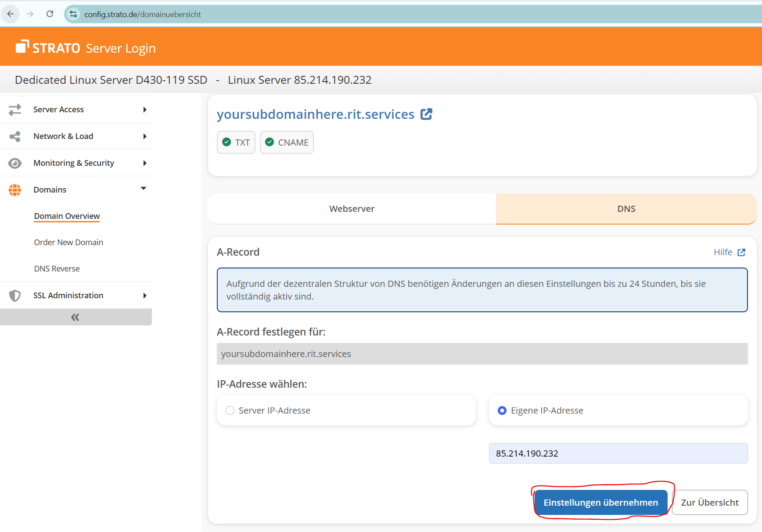
Task: Click the CNAME record green checkmark
Action: click(x=270, y=142)
